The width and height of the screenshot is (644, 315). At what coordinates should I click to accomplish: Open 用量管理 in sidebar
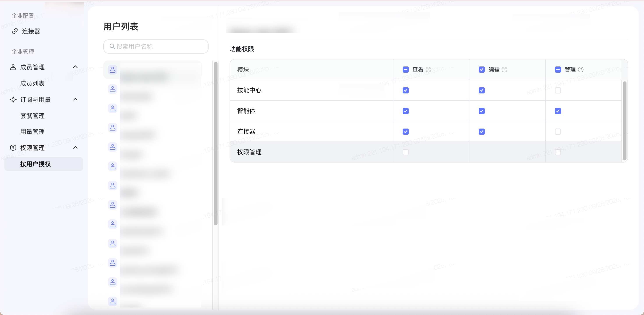[32, 132]
